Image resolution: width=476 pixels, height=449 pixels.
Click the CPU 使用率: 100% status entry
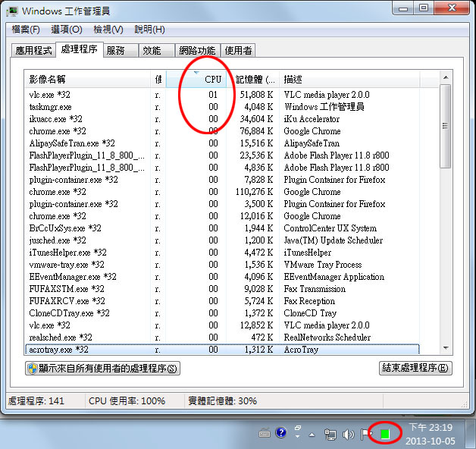tap(127, 401)
